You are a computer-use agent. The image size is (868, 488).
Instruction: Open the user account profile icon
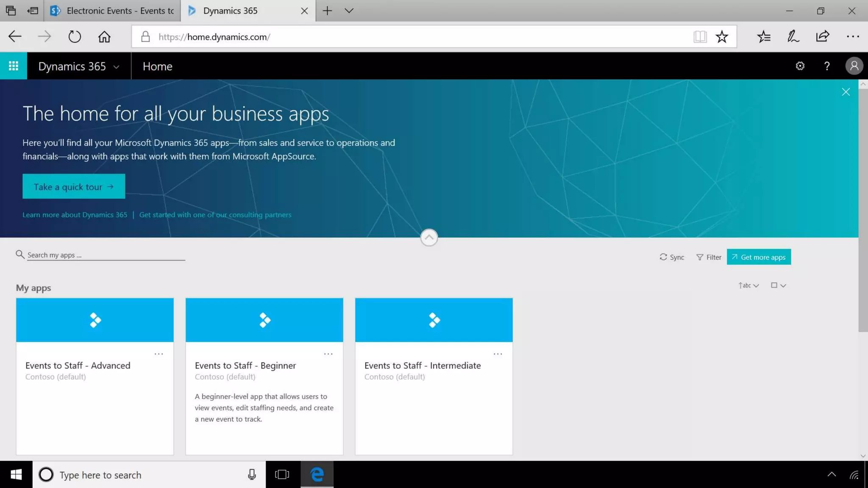pyautogui.click(x=854, y=66)
